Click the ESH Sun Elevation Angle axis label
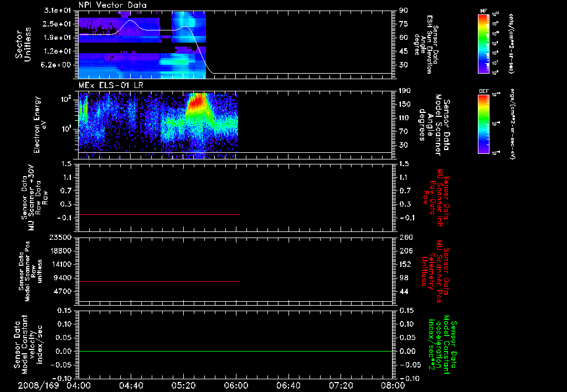Viewport: 567px width, 392px height. point(426,44)
